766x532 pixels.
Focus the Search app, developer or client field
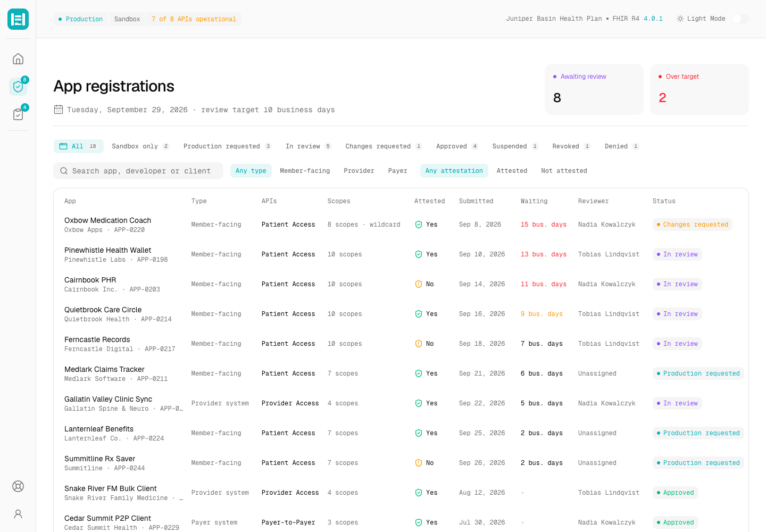click(138, 171)
